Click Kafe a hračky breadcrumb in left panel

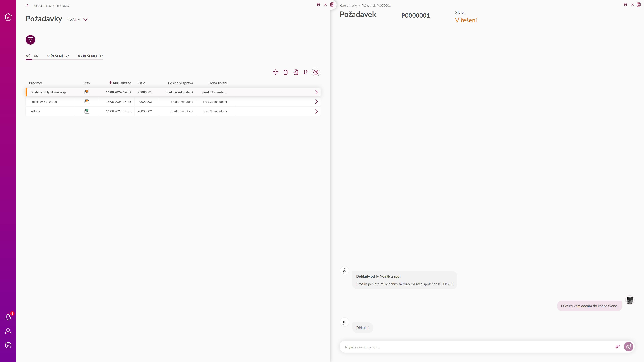[x=42, y=6]
